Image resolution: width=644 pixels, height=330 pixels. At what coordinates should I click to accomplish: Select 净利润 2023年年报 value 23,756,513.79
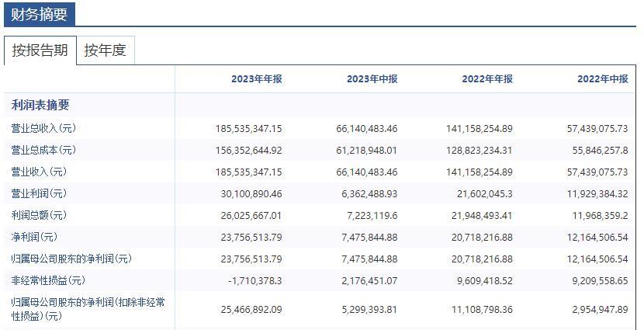pos(251,238)
